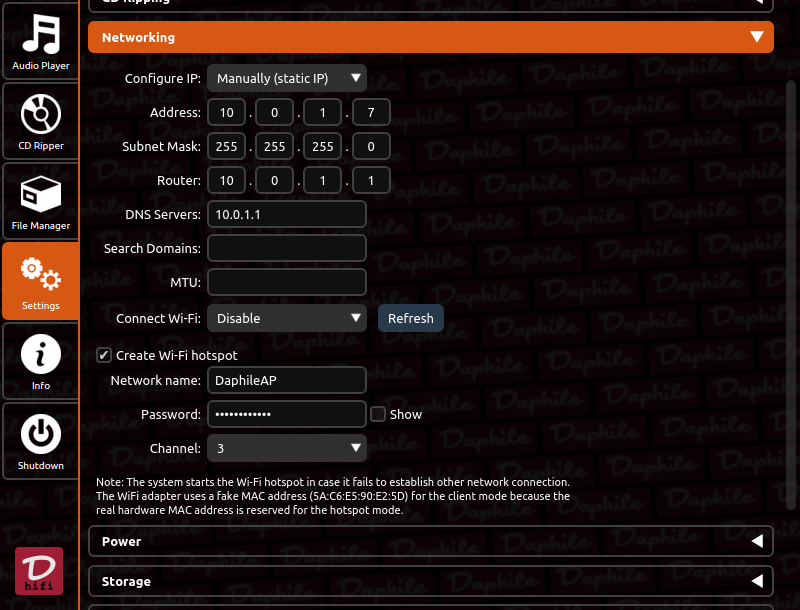Open the CD Ripper disc icon
Screen dimensions: 800x610
pyautogui.click(x=41, y=114)
